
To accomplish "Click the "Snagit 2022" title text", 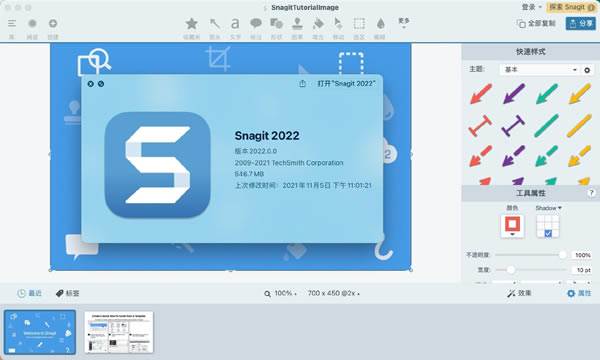I will [267, 135].
